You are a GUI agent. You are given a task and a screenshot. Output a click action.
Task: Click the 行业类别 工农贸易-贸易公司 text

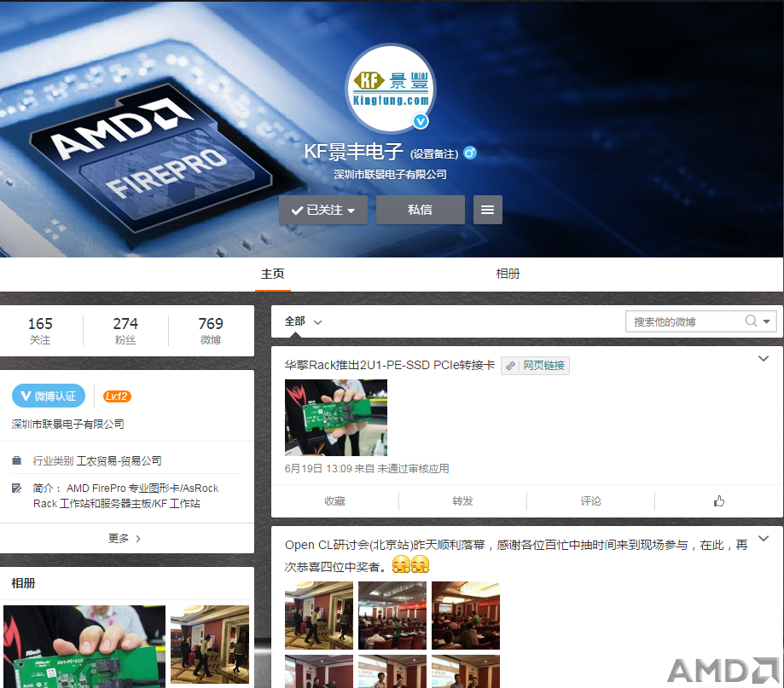(97, 460)
